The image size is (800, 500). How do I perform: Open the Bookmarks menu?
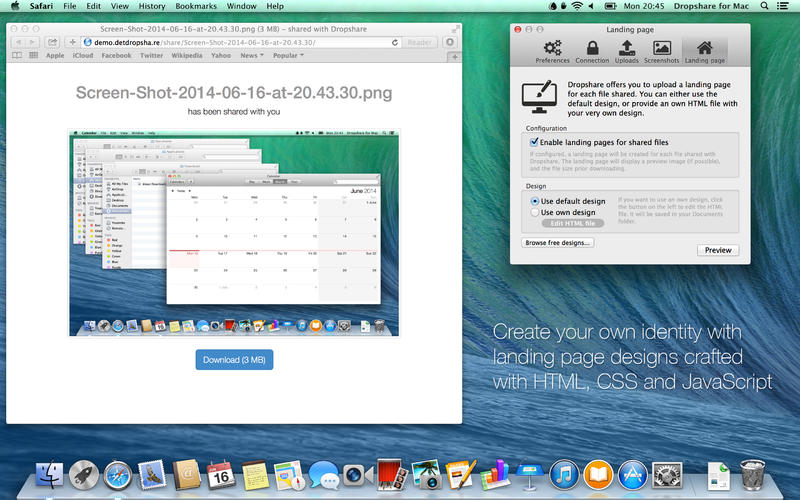pyautogui.click(x=196, y=6)
